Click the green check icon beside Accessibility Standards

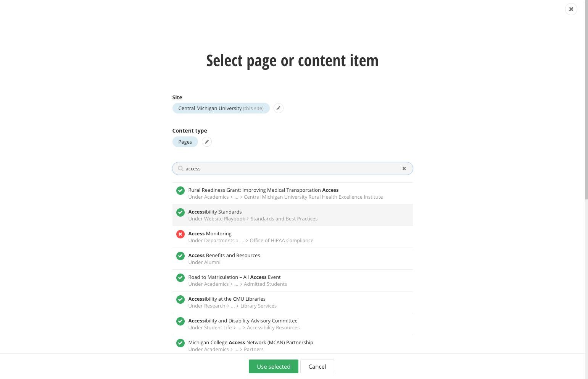(x=180, y=212)
